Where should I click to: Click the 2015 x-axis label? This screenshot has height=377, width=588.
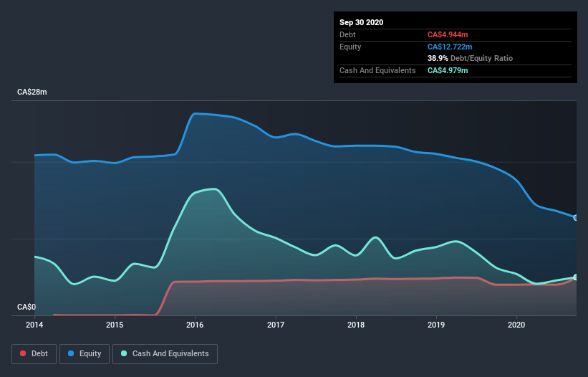pos(115,325)
